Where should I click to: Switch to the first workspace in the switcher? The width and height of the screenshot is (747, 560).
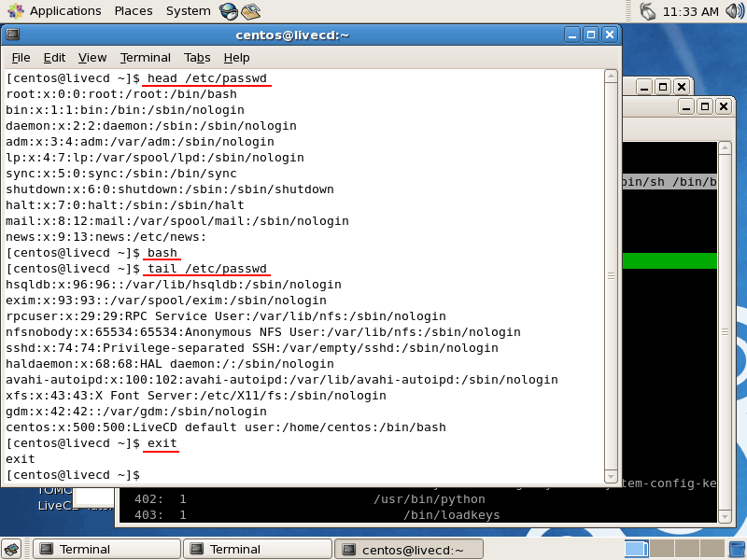(x=637, y=549)
